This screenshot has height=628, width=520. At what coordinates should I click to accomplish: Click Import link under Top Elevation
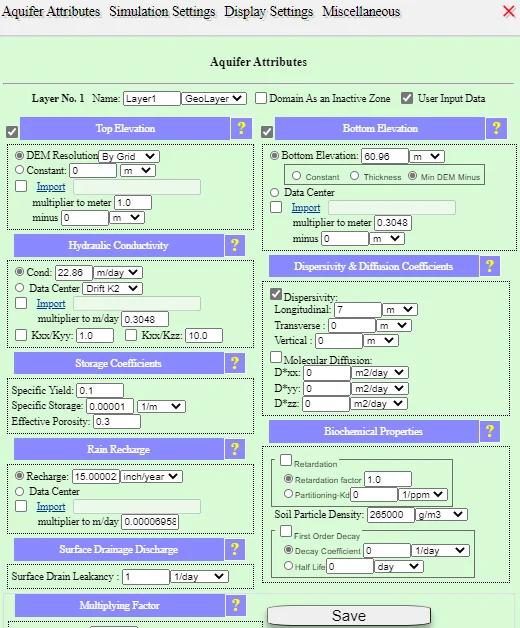(x=51, y=187)
